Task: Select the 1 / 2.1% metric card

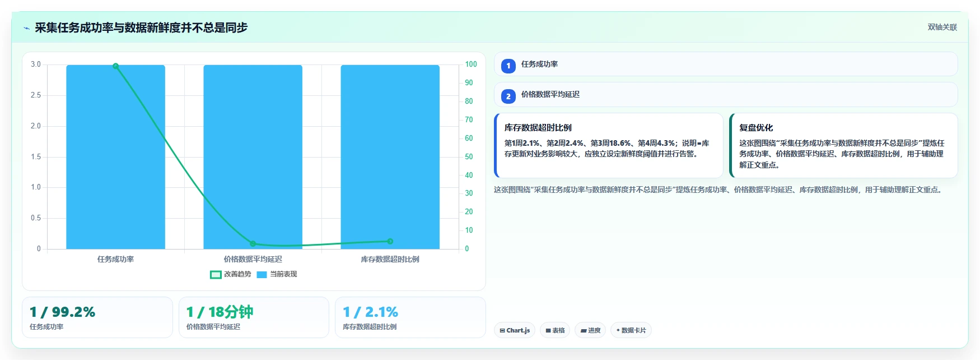Action: [x=410, y=317]
